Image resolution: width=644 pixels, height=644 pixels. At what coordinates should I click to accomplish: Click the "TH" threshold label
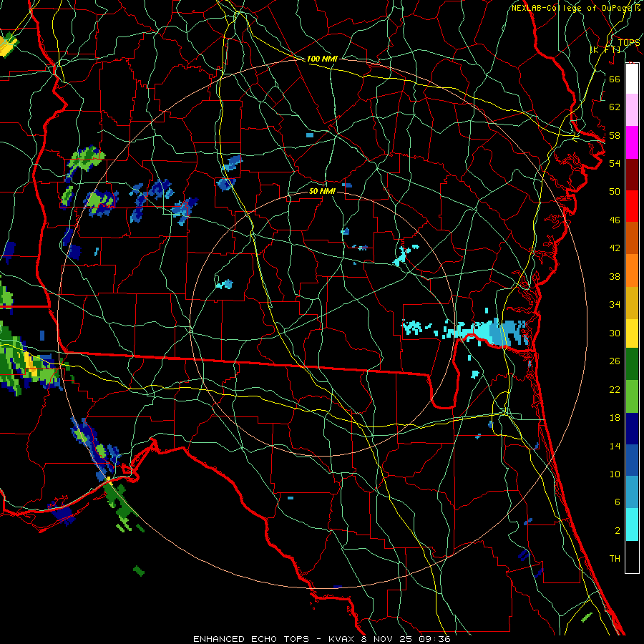(x=615, y=559)
